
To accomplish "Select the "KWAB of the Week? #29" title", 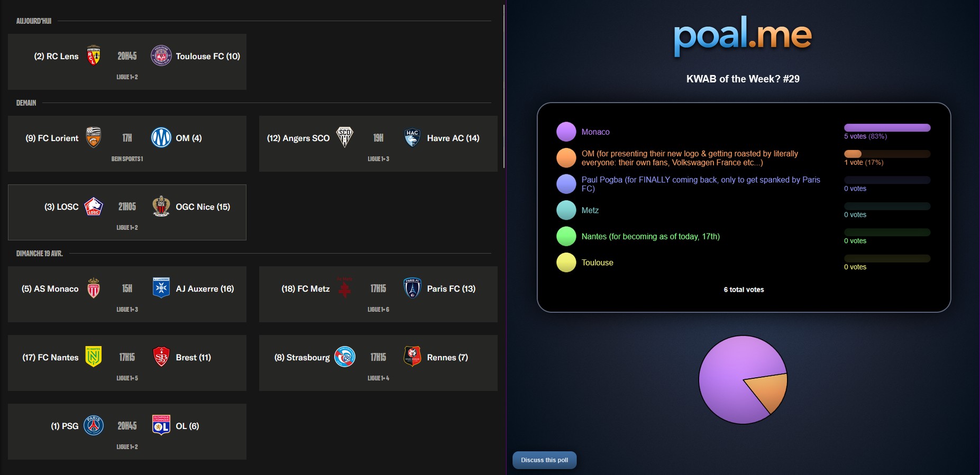I will (x=743, y=79).
